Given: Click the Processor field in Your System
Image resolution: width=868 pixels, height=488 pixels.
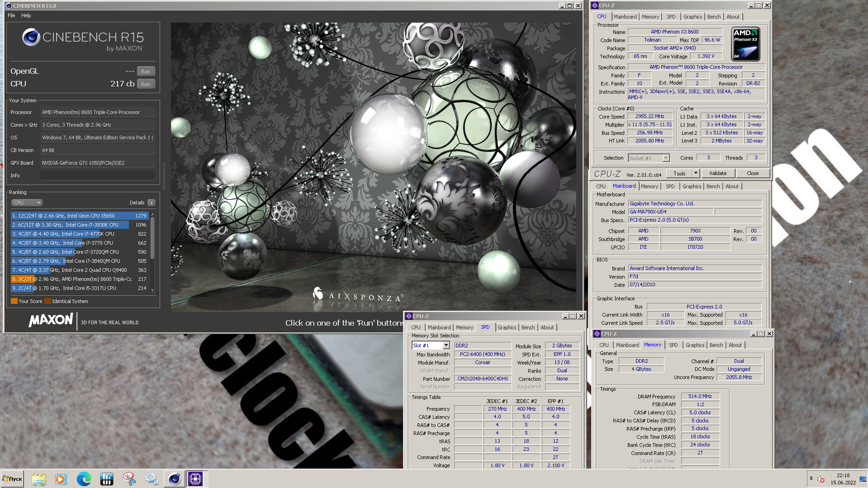Looking at the screenshot, I should pos(98,112).
